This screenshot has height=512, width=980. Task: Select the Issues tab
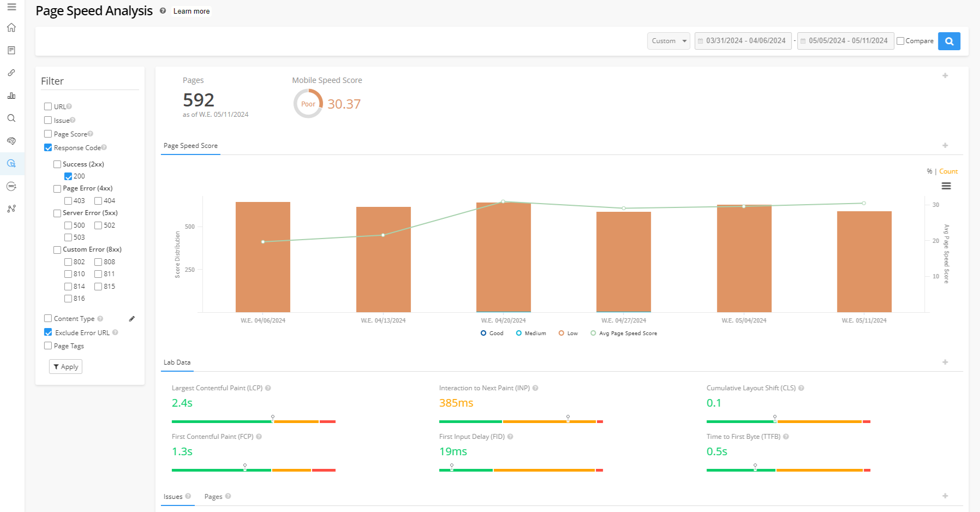(173, 497)
